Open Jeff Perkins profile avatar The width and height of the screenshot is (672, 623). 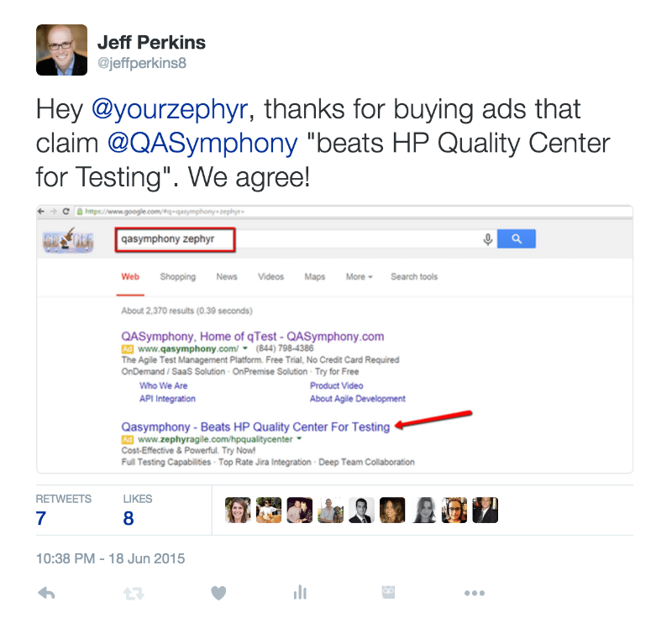61,50
